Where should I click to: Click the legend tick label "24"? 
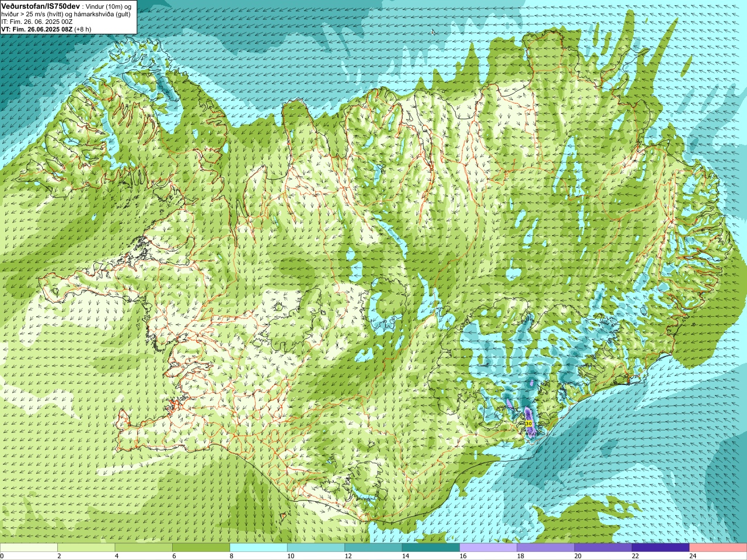click(693, 556)
